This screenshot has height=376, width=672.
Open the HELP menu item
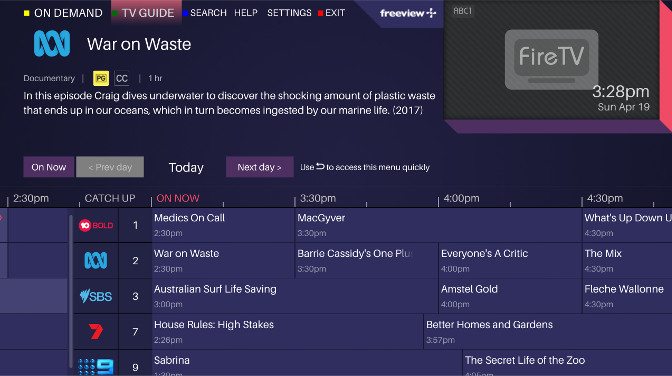pyautogui.click(x=246, y=13)
